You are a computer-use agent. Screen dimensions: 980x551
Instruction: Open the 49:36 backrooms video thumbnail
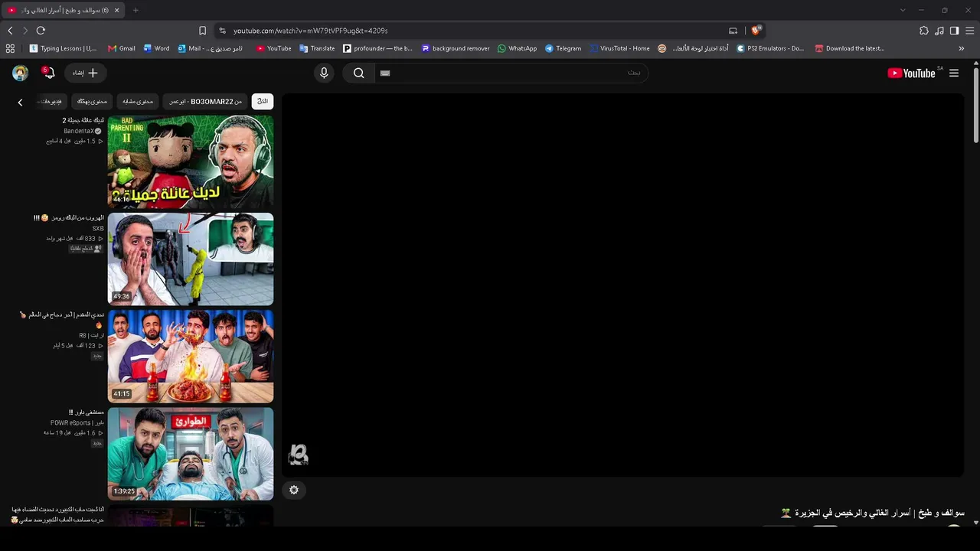(x=191, y=259)
